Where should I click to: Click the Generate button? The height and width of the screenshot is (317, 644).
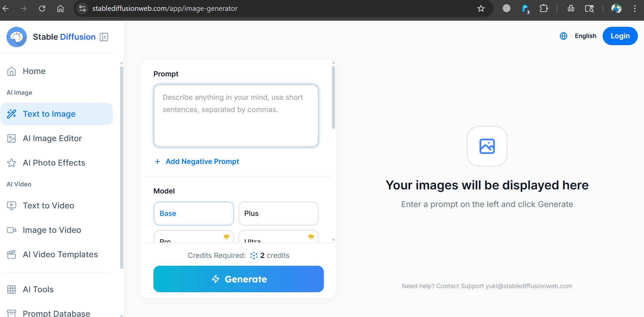pyautogui.click(x=238, y=279)
